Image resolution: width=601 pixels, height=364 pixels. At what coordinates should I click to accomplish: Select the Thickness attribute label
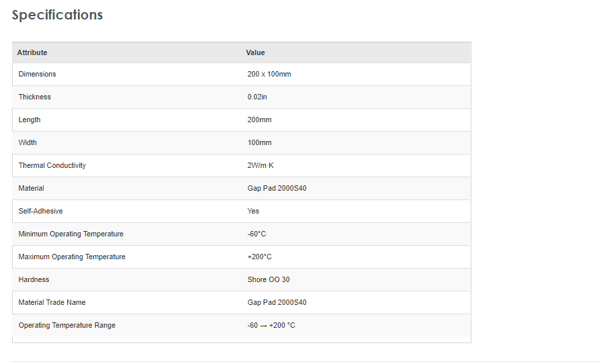(x=34, y=97)
